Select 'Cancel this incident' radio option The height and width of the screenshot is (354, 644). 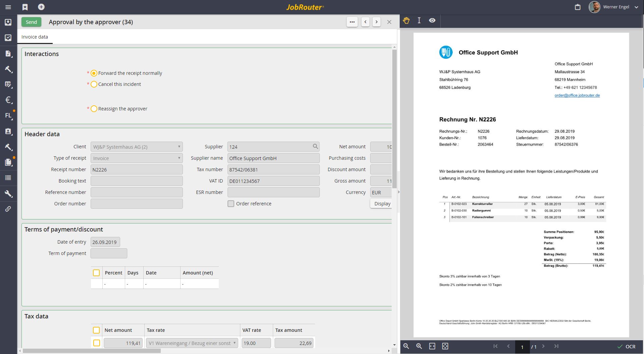(94, 84)
